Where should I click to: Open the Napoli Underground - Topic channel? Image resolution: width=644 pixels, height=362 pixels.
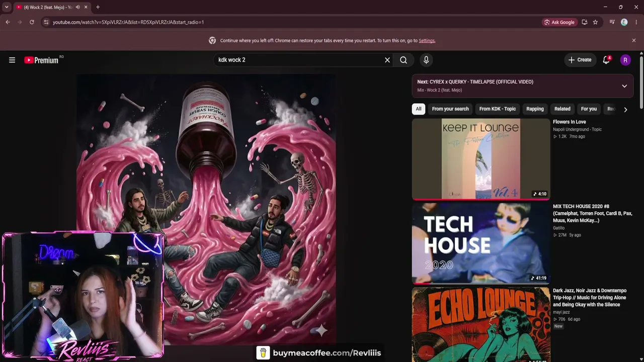point(577,129)
